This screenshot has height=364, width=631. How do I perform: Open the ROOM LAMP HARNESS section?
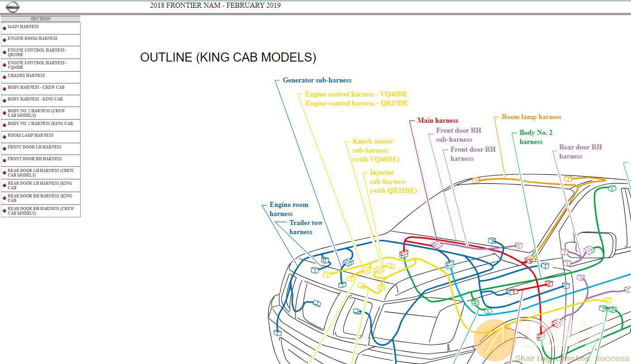click(30, 135)
